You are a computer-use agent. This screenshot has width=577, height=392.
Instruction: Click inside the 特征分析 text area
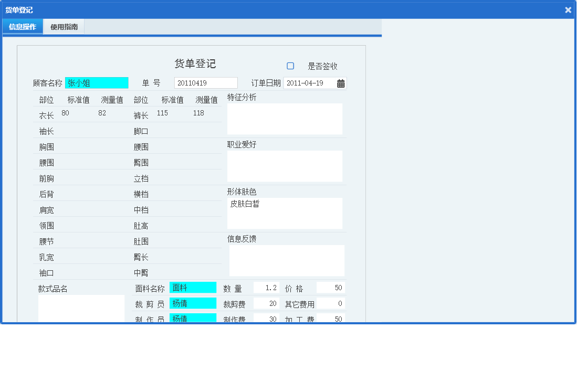tap(285, 119)
